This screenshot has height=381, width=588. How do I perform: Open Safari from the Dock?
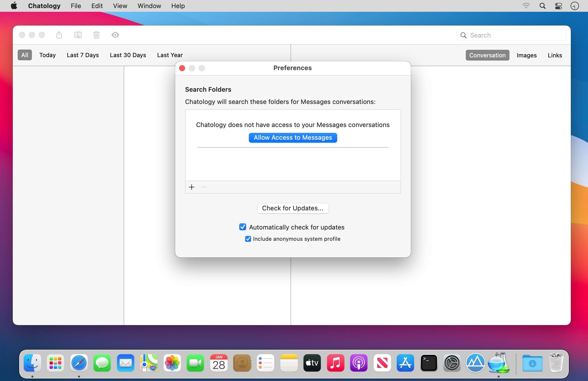tap(79, 363)
